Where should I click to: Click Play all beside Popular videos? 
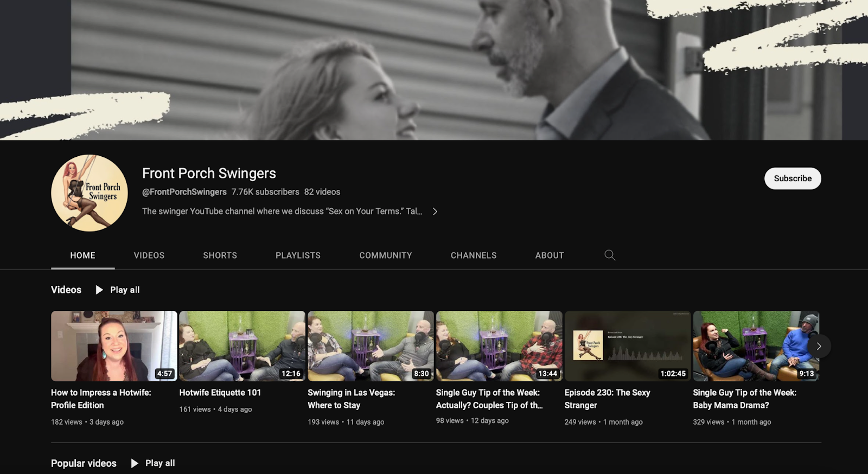(153, 463)
